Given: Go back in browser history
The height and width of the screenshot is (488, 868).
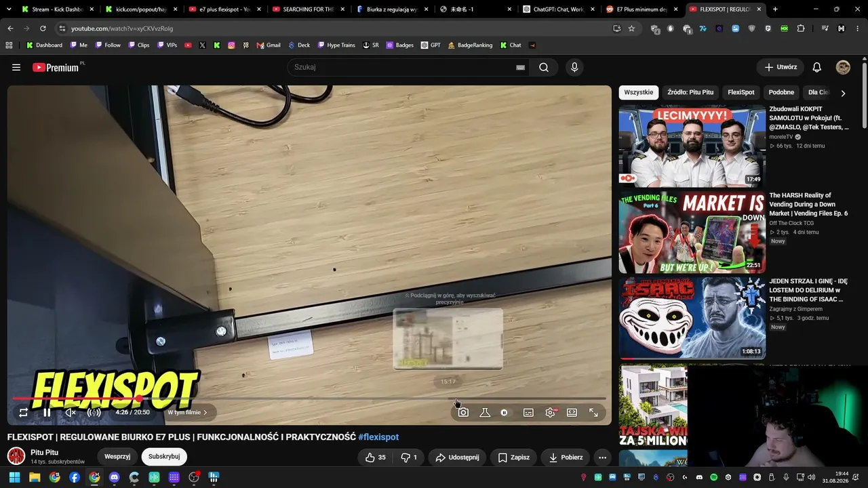Looking at the screenshot, I should [10, 28].
